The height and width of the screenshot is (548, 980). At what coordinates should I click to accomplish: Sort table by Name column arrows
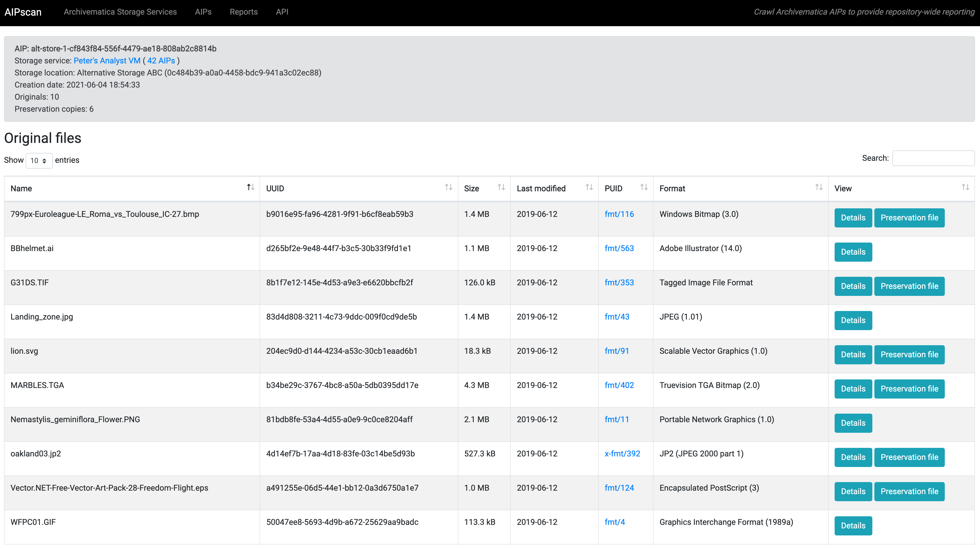(x=250, y=187)
